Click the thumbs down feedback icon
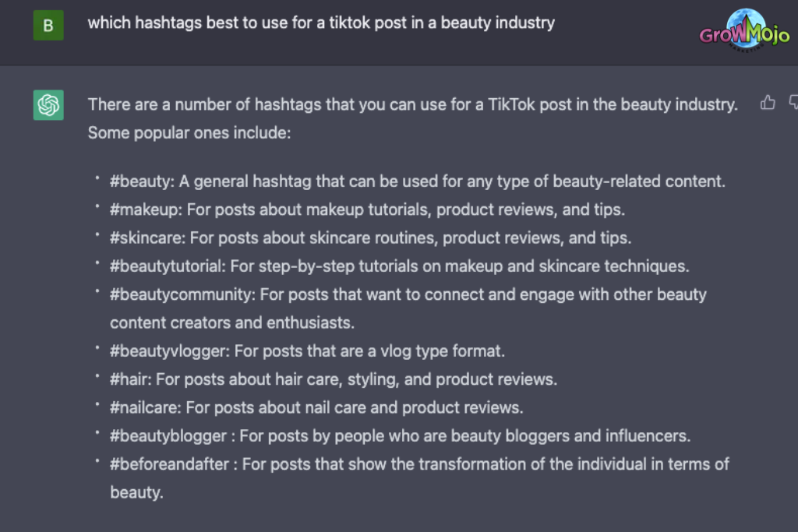This screenshot has height=532, width=798. click(793, 102)
